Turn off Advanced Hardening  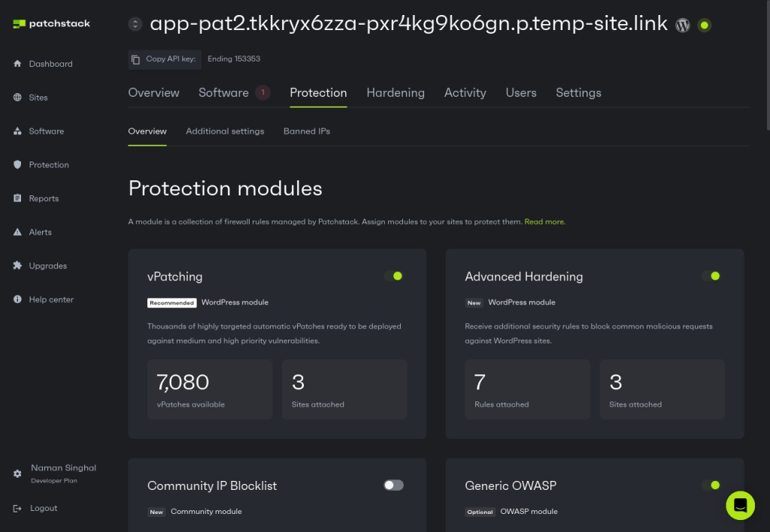click(x=711, y=276)
